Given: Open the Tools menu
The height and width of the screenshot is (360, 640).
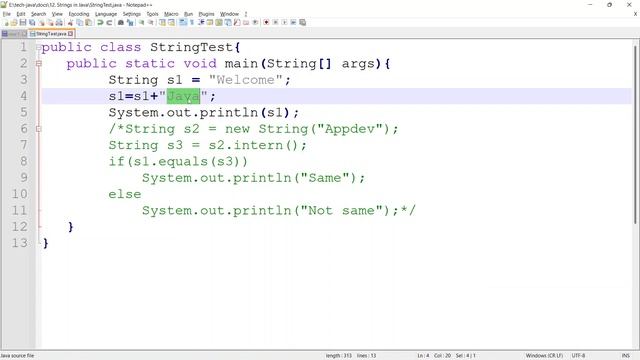Looking at the screenshot, I should pyautogui.click(x=152, y=14).
